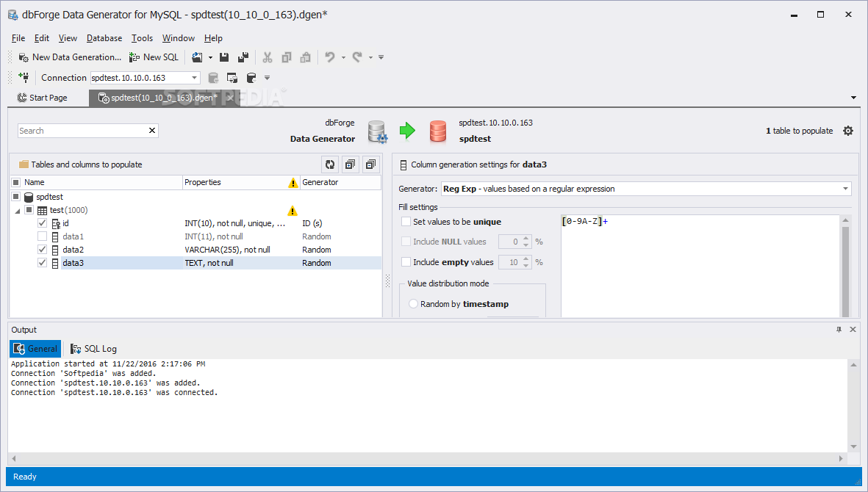Switch to the SQL Log output tab
868x492 pixels.
[x=93, y=349]
